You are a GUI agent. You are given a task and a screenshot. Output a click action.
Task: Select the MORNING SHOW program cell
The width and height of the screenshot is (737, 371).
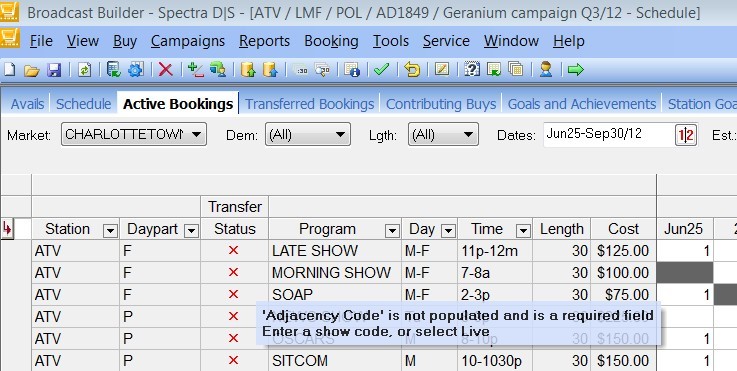pyautogui.click(x=335, y=273)
